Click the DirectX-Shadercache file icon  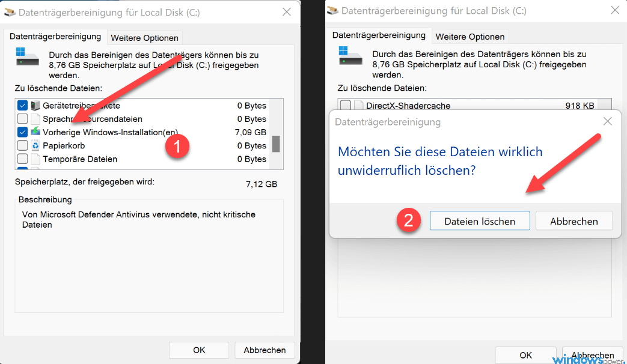[x=359, y=105]
